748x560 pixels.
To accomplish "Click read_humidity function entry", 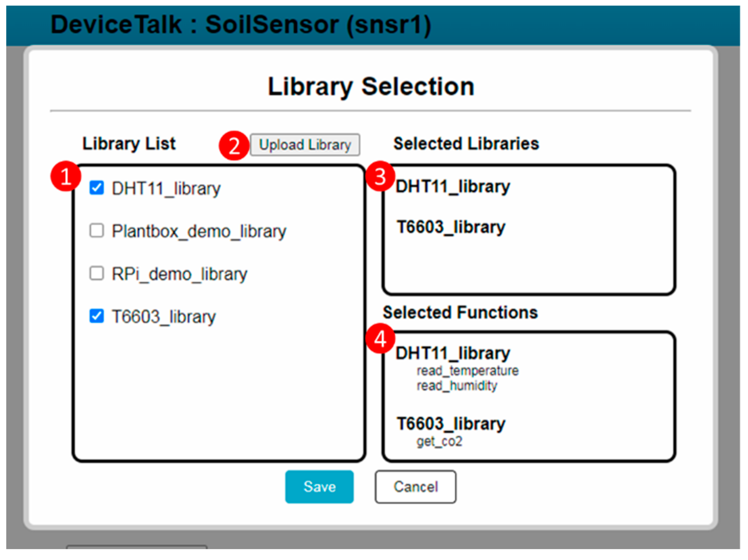I will click(457, 385).
